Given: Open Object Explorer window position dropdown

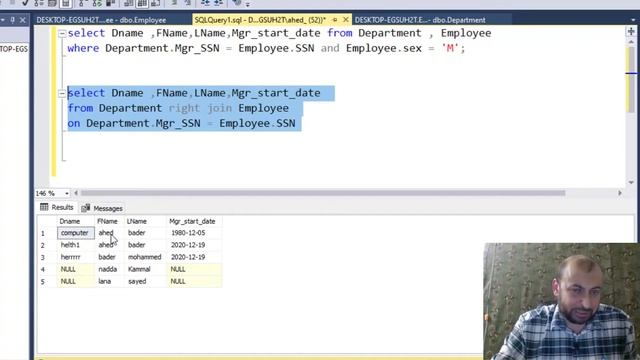Looking at the screenshot, I should tap(3, 20).
